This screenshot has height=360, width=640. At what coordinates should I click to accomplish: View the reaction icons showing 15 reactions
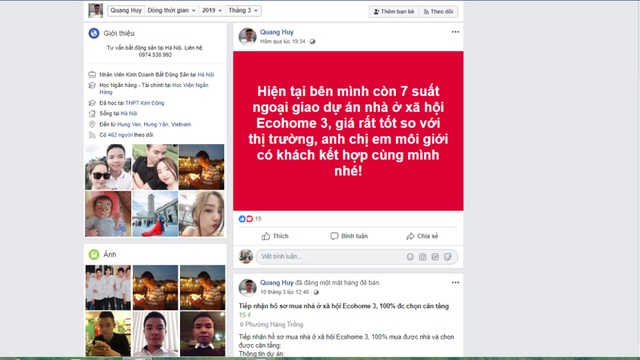(x=246, y=219)
